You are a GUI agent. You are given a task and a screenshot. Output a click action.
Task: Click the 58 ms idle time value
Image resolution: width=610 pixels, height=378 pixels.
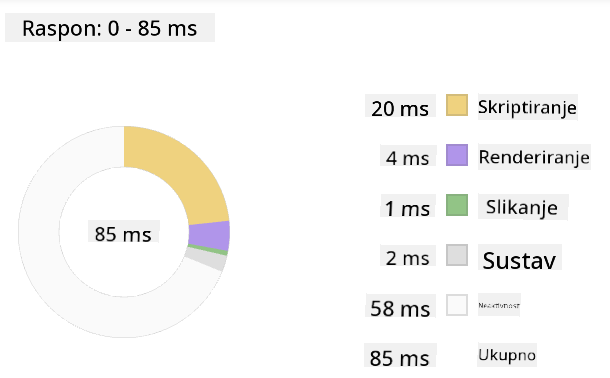400,308
